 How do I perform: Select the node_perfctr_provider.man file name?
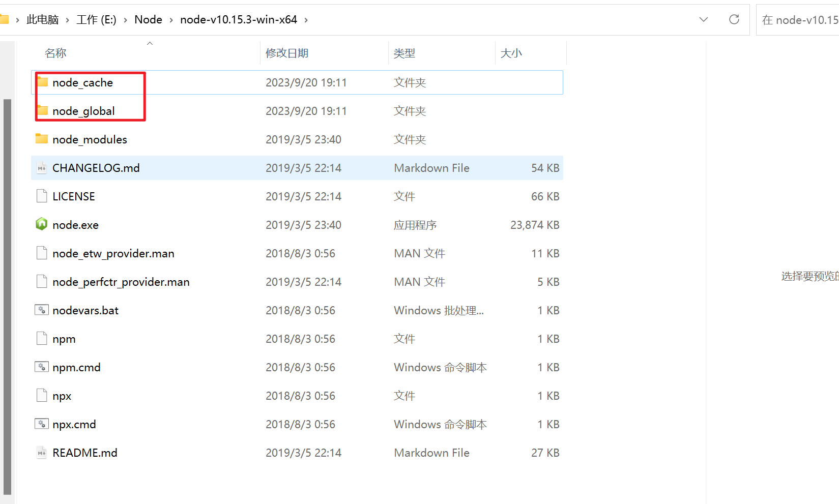point(121,282)
